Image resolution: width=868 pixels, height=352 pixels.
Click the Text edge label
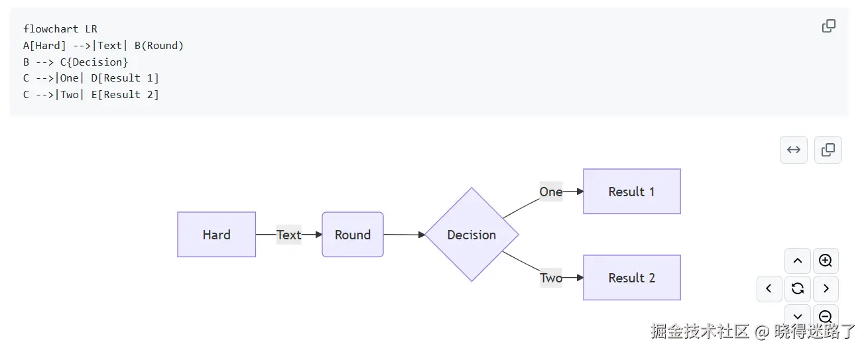click(x=288, y=235)
